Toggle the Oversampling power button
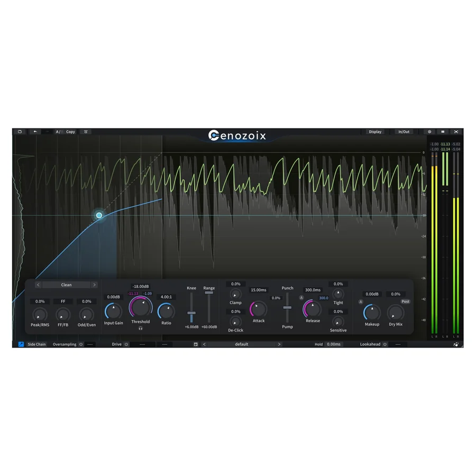Screen dimensions: 476x476 coord(81,344)
